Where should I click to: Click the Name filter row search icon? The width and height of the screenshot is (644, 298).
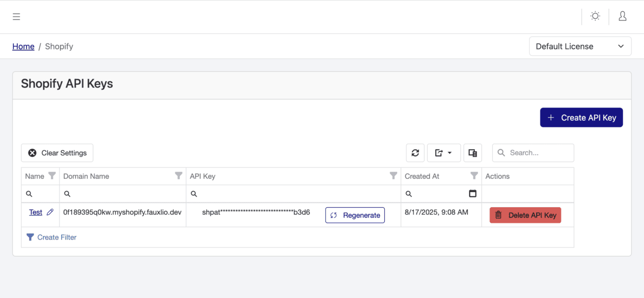[29, 194]
